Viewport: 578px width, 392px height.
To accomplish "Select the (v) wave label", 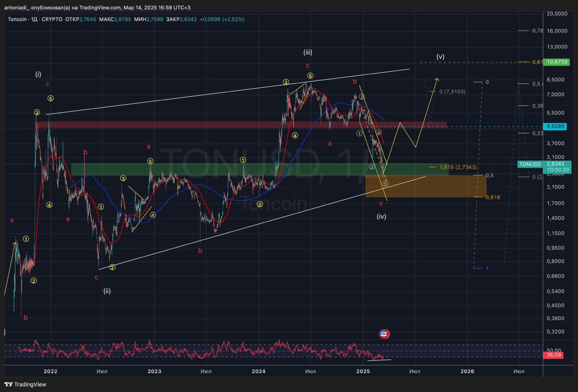I will coord(440,57).
